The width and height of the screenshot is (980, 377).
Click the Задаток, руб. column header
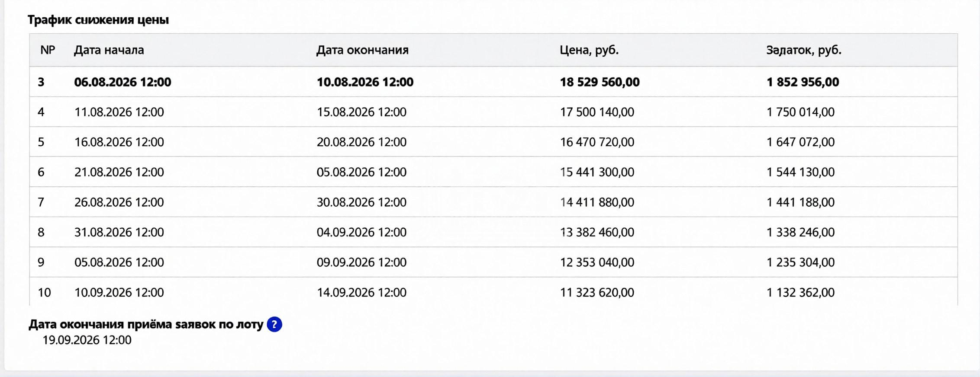(804, 50)
